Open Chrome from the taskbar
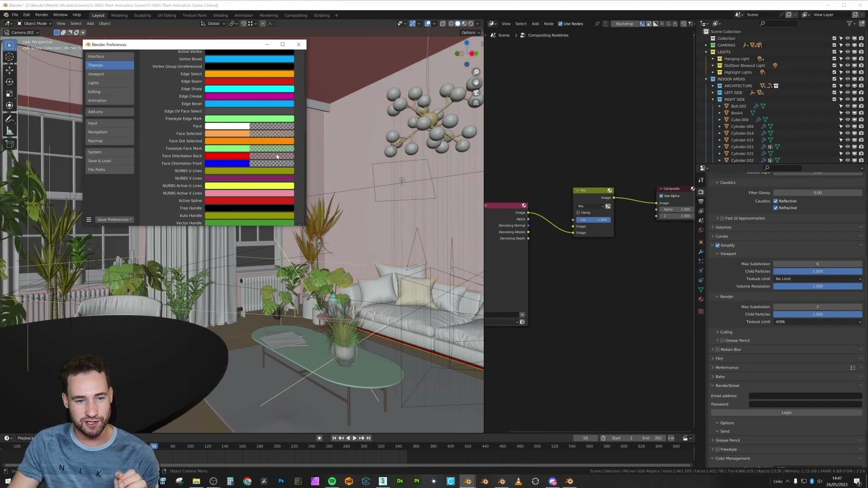The height and width of the screenshot is (488, 868). point(247,481)
